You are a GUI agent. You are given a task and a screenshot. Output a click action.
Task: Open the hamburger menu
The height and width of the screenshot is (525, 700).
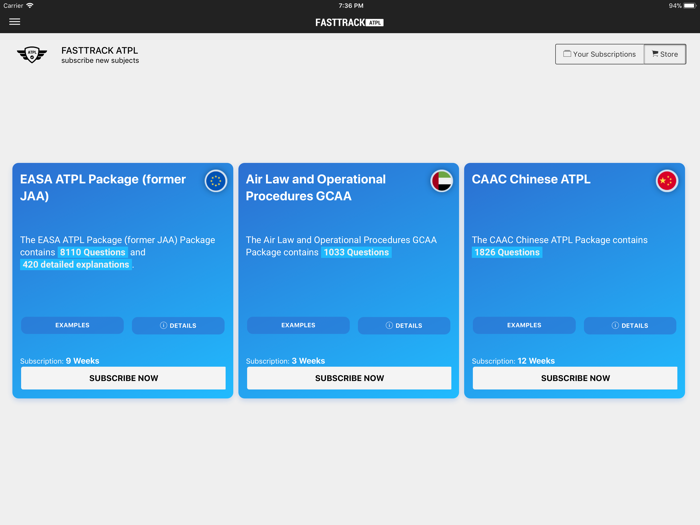[14, 21]
